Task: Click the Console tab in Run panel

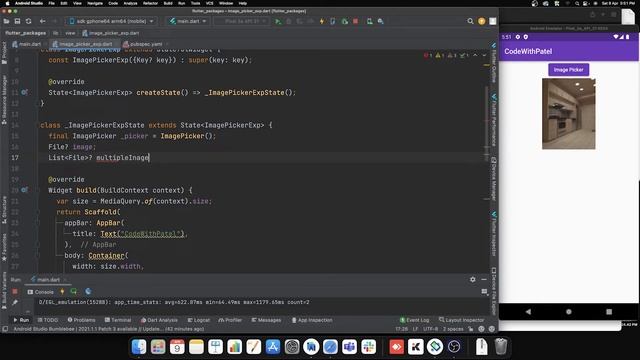Action: [x=40, y=292]
